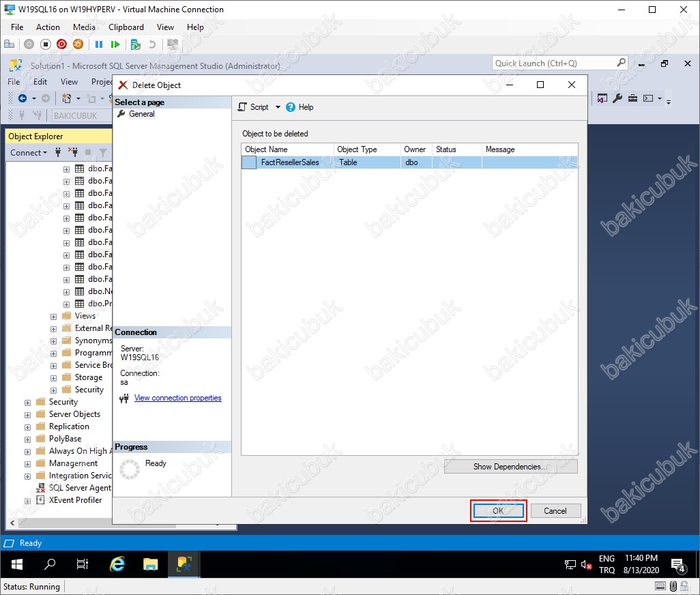700x595 pixels.
Task: Open the Script dropdown arrow
Action: point(278,107)
